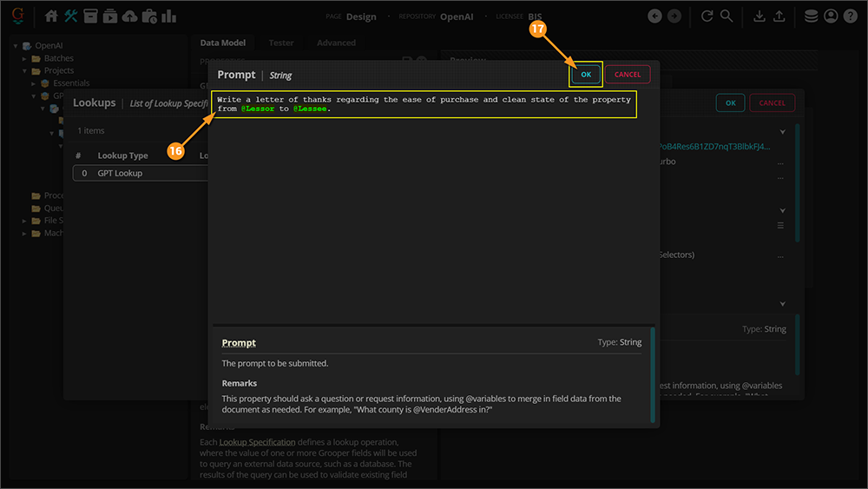Click the Prompt help panel scrollbar

(x=653, y=374)
